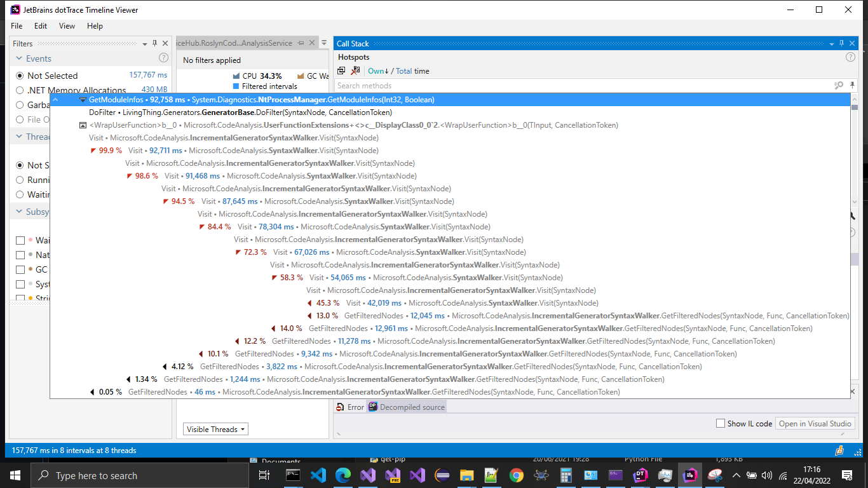Pin the Filters panel
This screenshot has height=488, width=868.
155,43
